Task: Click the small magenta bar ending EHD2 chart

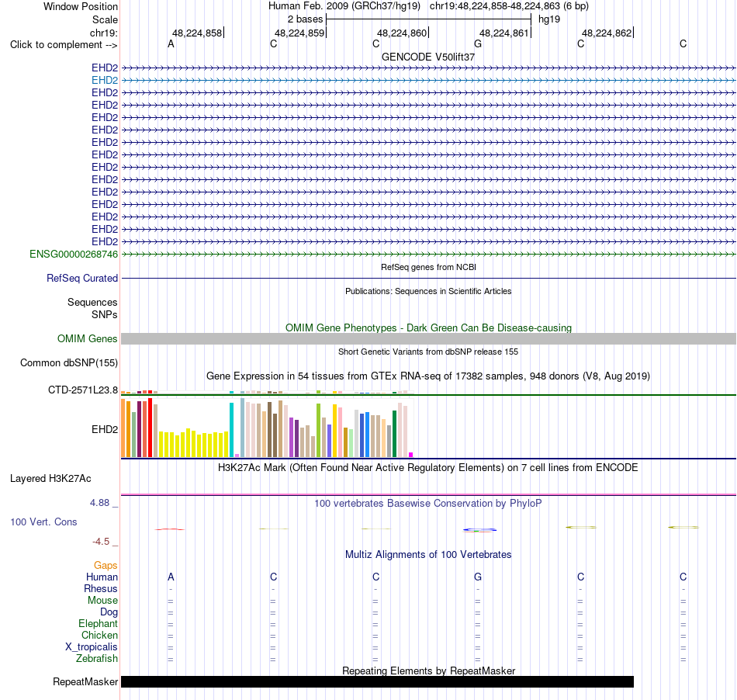Action: [x=411, y=455]
